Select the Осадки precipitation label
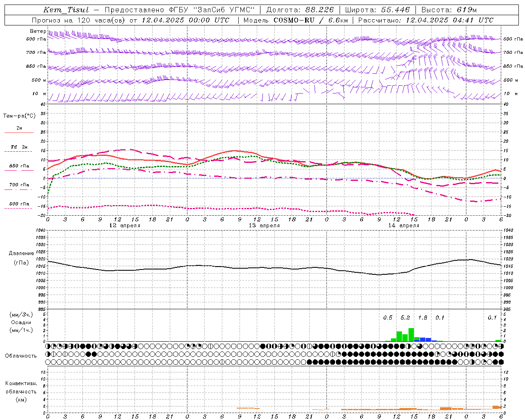This screenshot has height=420, width=525. click(x=21, y=322)
